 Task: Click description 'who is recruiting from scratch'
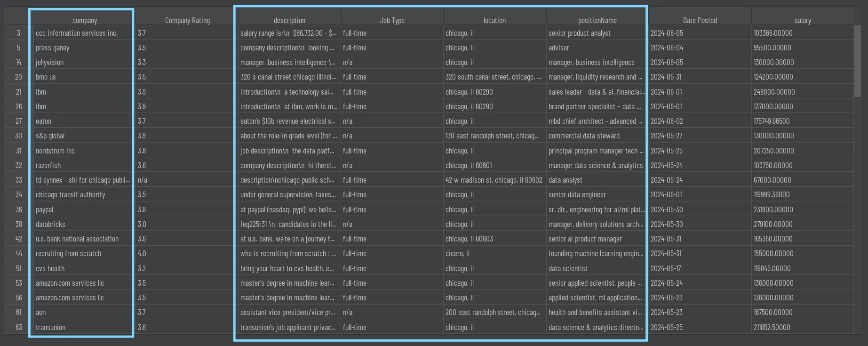289,253
